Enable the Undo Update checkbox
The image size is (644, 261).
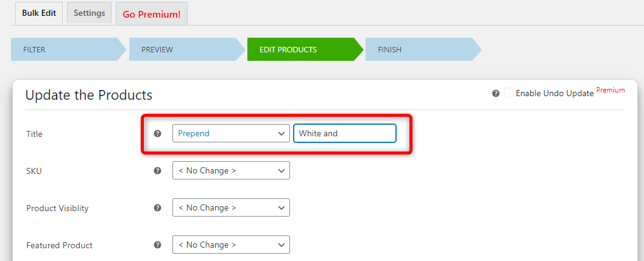point(509,92)
